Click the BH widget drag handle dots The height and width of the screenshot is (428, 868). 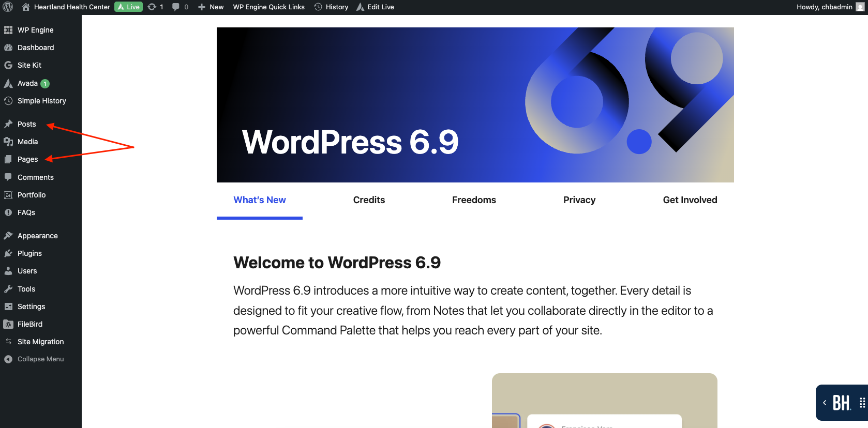(x=862, y=403)
